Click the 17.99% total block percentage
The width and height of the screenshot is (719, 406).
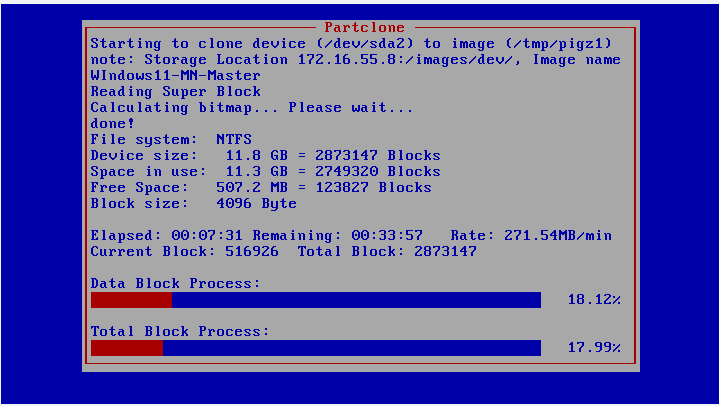[594, 347]
